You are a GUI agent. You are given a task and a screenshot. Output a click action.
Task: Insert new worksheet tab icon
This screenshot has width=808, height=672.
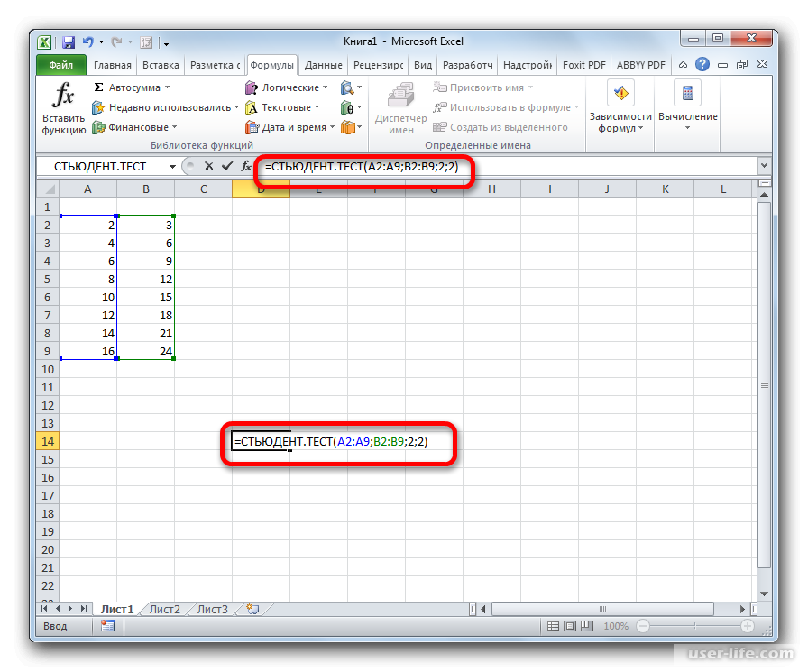[x=252, y=609]
